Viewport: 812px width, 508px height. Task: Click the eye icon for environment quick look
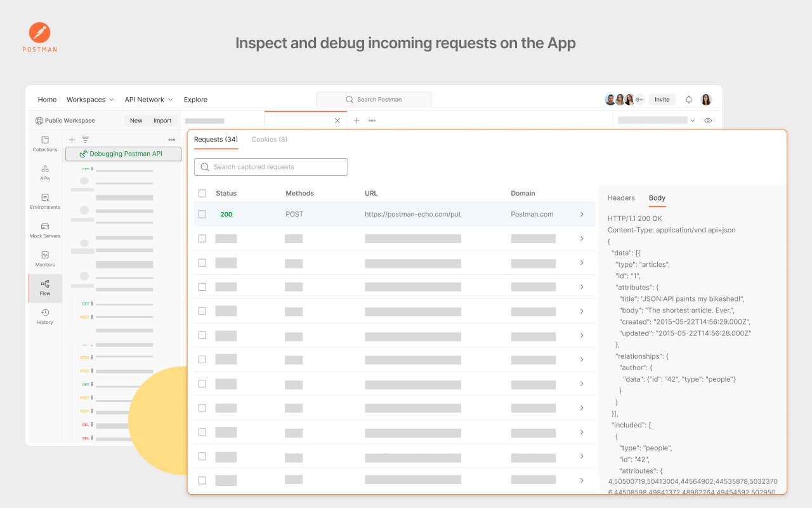[708, 121]
